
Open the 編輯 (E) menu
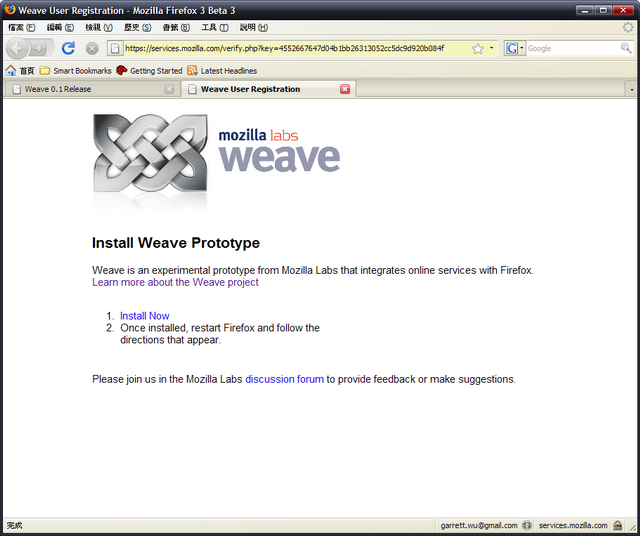[x=60, y=27]
